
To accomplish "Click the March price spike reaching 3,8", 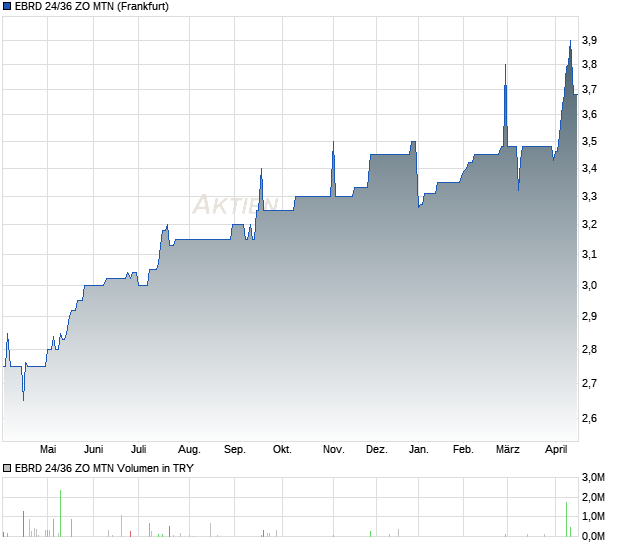I will pos(505,105).
